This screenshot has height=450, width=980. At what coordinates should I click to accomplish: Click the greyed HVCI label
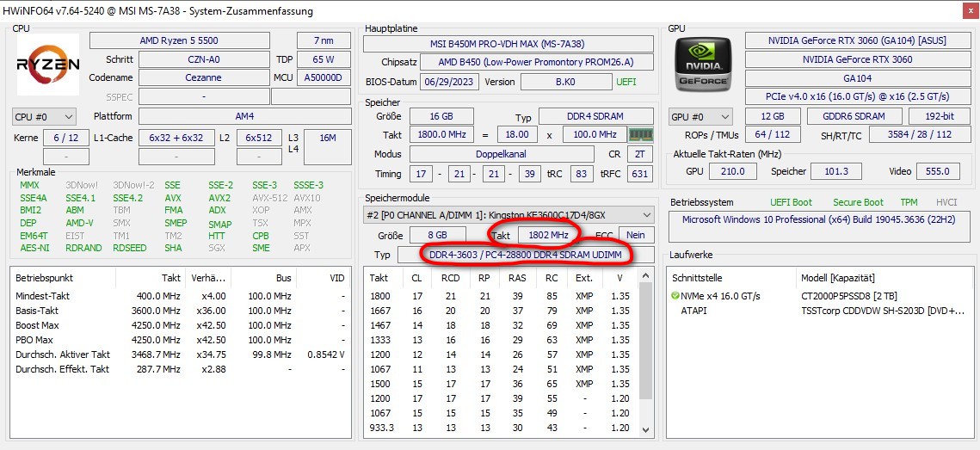(x=946, y=202)
